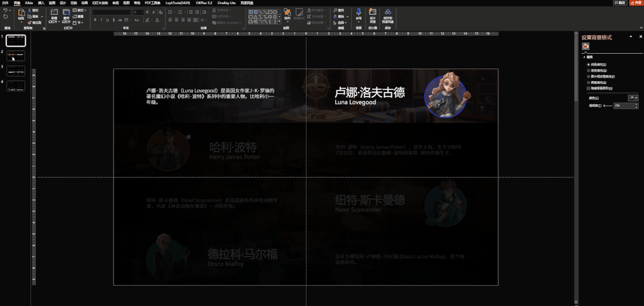Image resolution: width=644 pixels, height=306 pixels.
Task: Open the File menu
Action: (x=5, y=3)
